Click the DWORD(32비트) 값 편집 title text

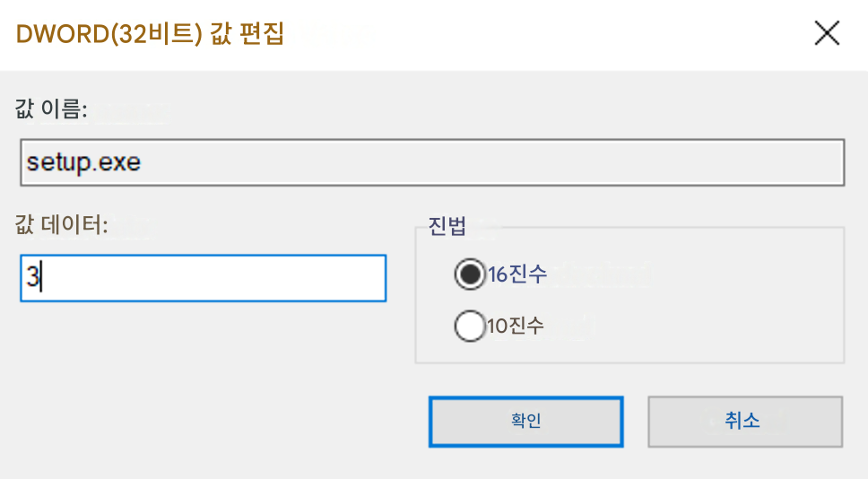pyautogui.click(x=150, y=34)
